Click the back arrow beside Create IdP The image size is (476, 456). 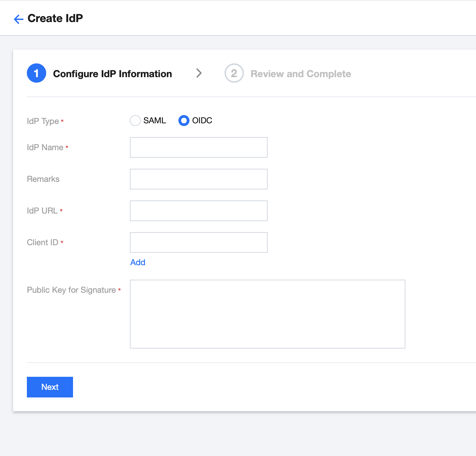[x=19, y=19]
